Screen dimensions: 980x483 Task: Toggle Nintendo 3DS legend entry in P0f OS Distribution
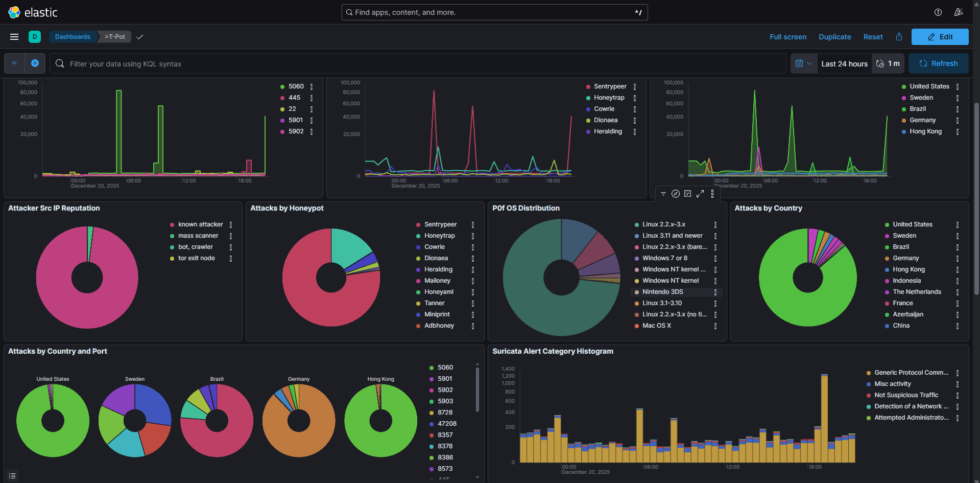(662, 292)
